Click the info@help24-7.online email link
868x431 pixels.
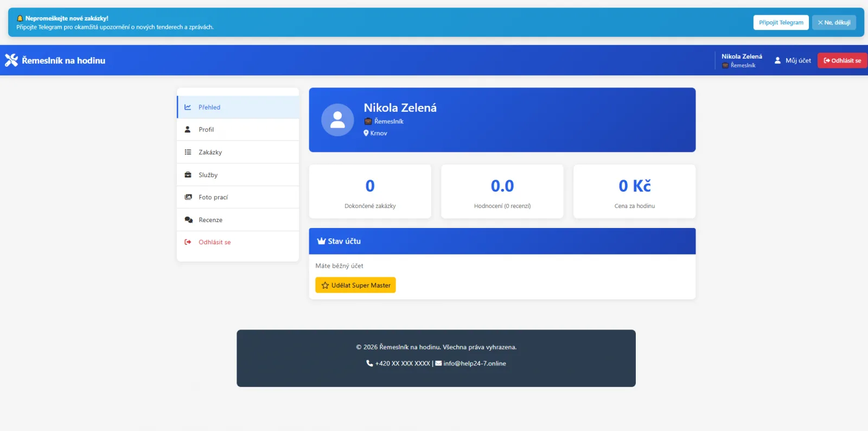(x=474, y=364)
